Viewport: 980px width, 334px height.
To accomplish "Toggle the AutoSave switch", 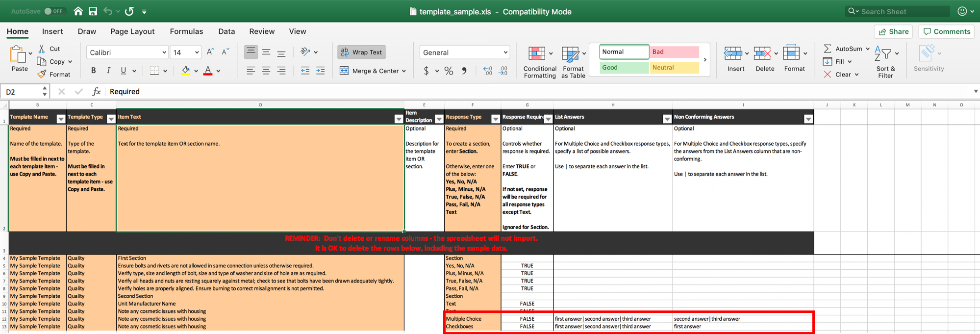I will click(x=54, y=11).
